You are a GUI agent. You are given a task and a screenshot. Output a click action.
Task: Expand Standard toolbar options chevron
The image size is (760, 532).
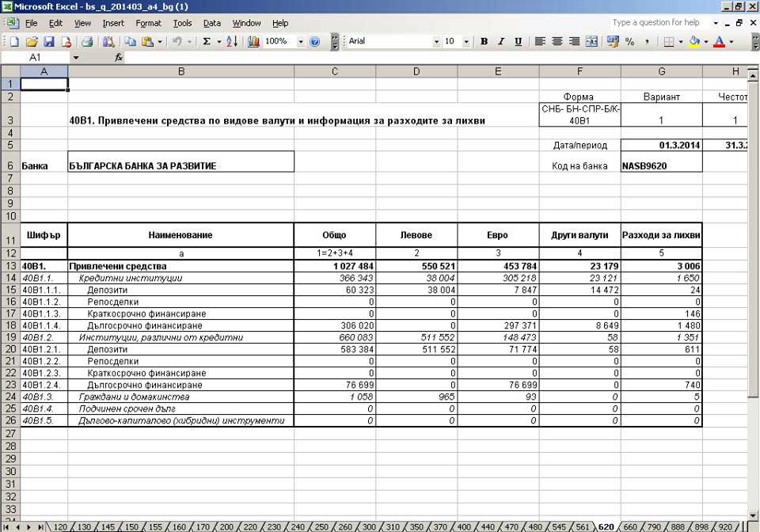coord(335,42)
